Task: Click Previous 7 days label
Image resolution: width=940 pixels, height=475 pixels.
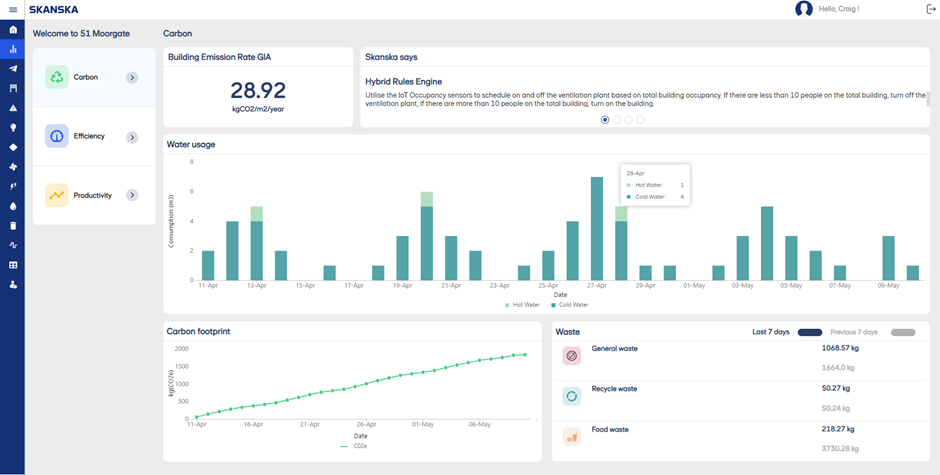Action: pos(854,332)
